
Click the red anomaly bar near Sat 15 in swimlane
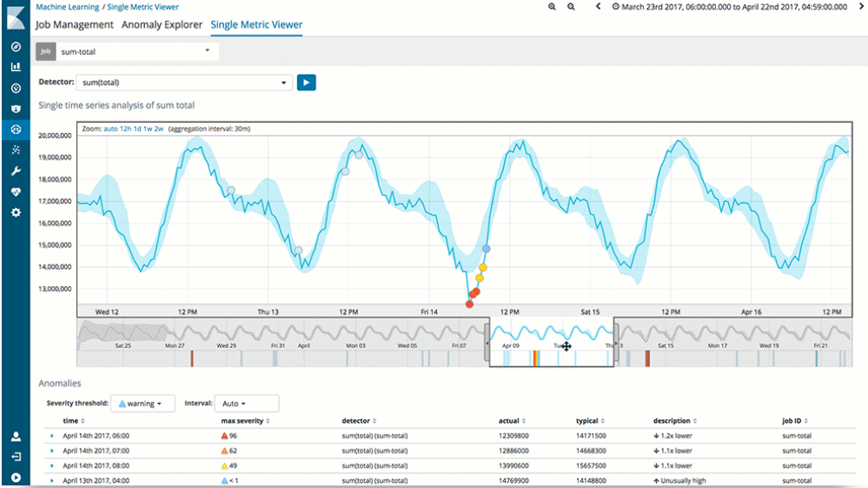click(x=647, y=358)
